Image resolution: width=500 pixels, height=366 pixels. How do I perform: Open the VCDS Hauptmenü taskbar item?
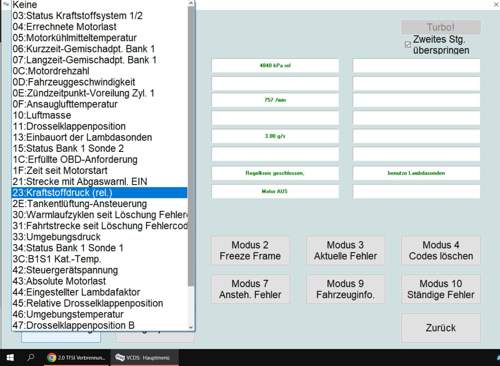144,358
